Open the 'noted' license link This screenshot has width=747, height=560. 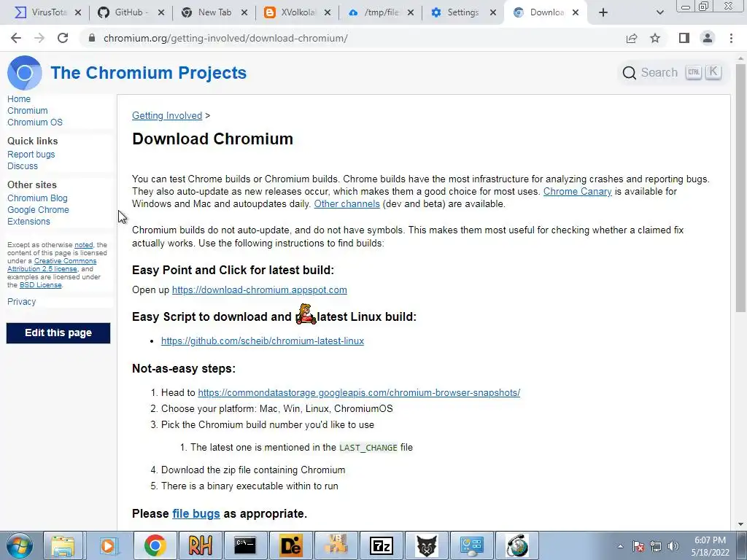84,245
